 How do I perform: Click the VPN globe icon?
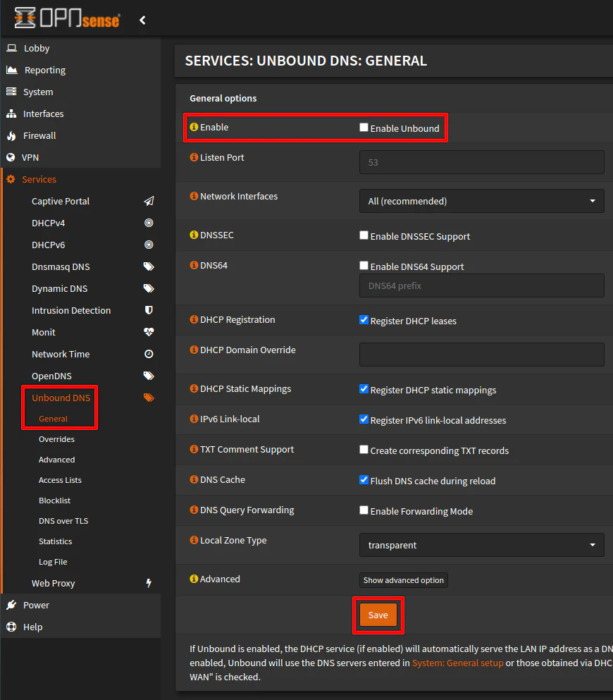pos(11,157)
